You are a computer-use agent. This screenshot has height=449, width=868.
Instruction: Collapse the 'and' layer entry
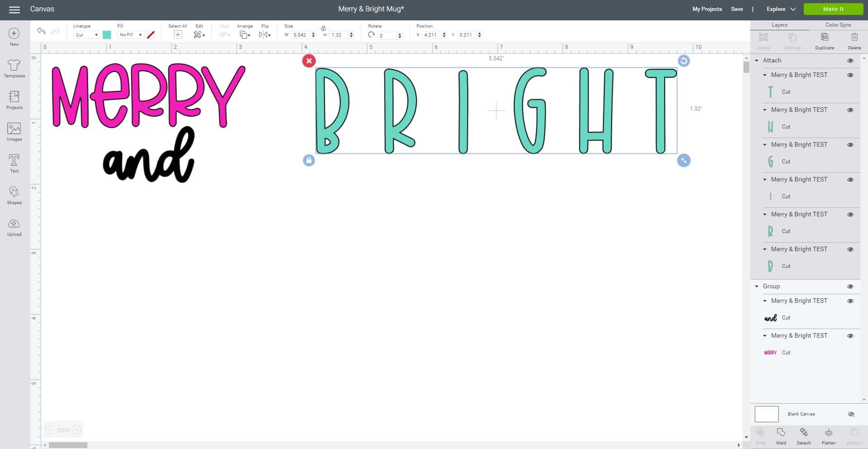pos(765,301)
